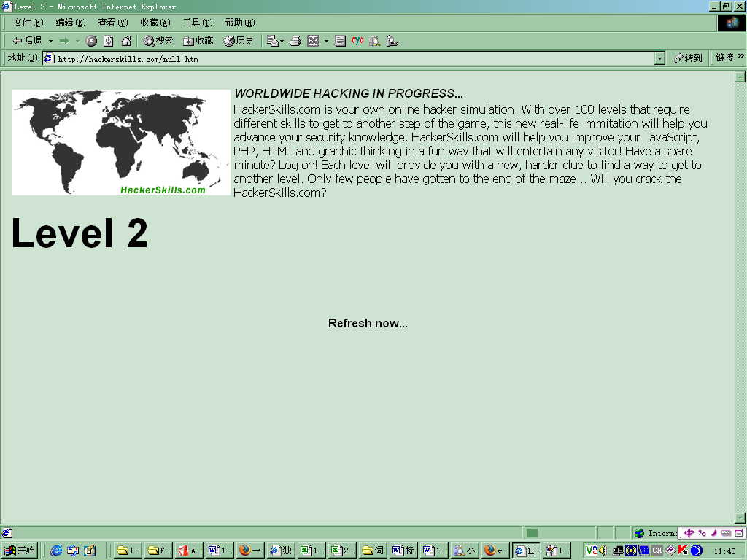Click the 转到 (Go) button
The width and height of the screenshot is (747, 560).
(689, 58)
